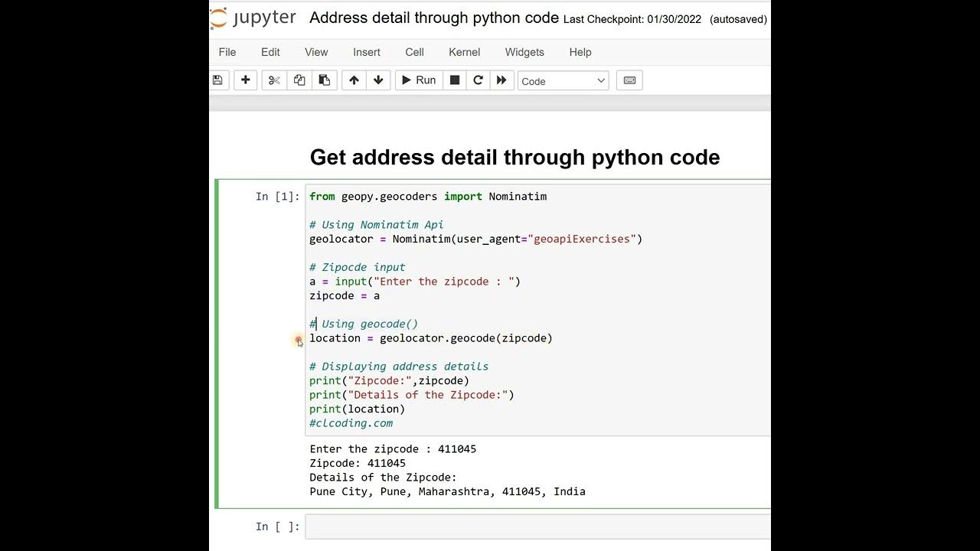Select the heading 'Get address detail through python code'
This screenshot has width=980, height=551.
[x=514, y=157]
